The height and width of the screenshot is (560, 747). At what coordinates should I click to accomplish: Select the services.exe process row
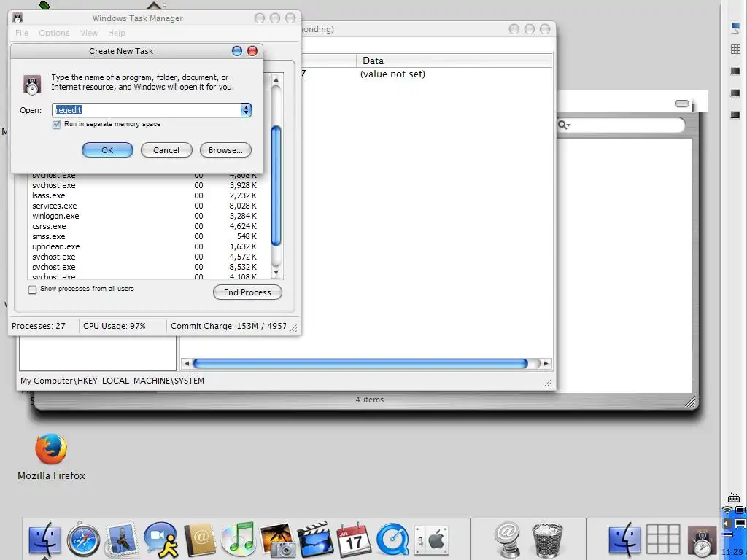tap(144, 206)
